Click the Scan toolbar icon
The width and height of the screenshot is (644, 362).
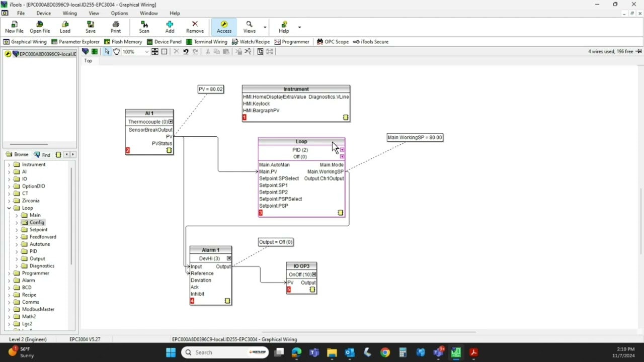144,27
